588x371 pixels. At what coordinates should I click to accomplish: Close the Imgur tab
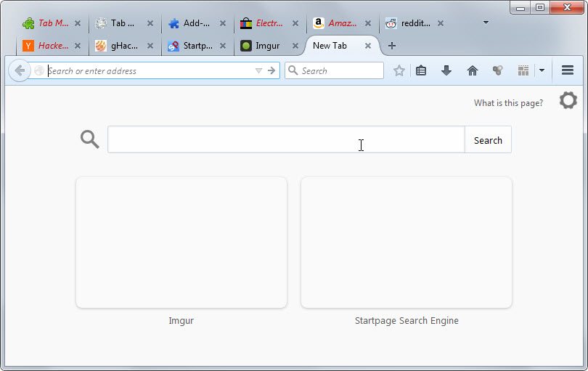[x=295, y=46]
